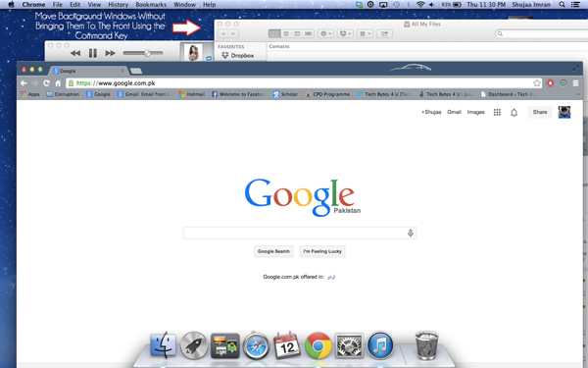Viewport: 588px width, 368px height.
Task: Open Finder from the Dock
Action: (163, 345)
